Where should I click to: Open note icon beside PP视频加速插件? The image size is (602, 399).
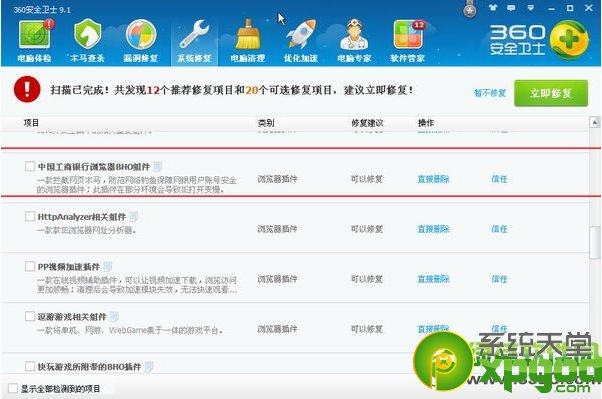(108, 267)
